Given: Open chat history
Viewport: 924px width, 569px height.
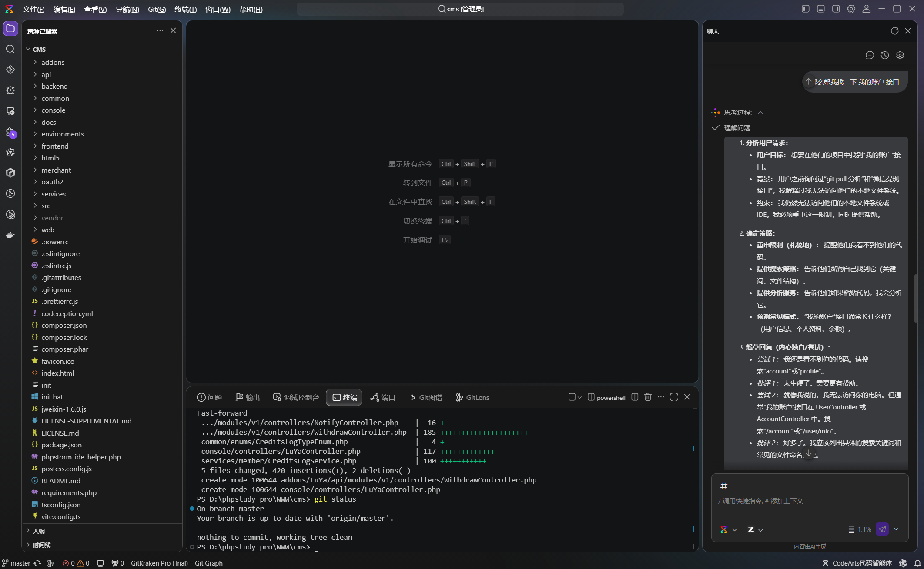Looking at the screenshot, I should point(885,55).
